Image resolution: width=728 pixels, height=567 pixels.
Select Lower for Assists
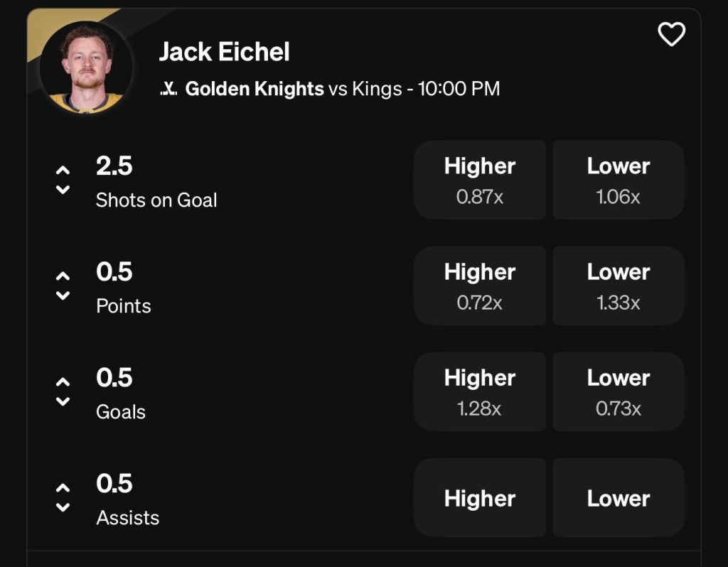coord(618,497)
